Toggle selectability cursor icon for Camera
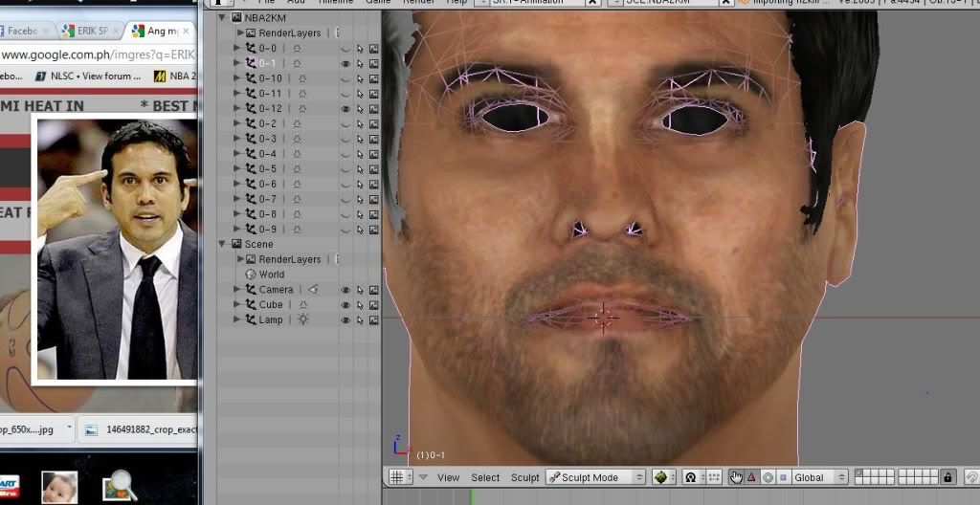The height and width of the screenshot is (505, 980). [360, 290]
